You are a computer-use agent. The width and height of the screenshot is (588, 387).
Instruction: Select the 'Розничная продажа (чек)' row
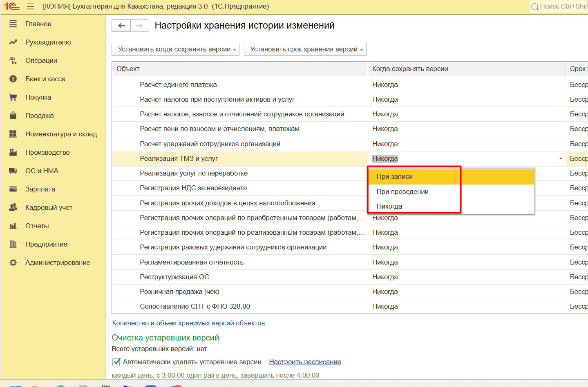click(x=179, y=291)
